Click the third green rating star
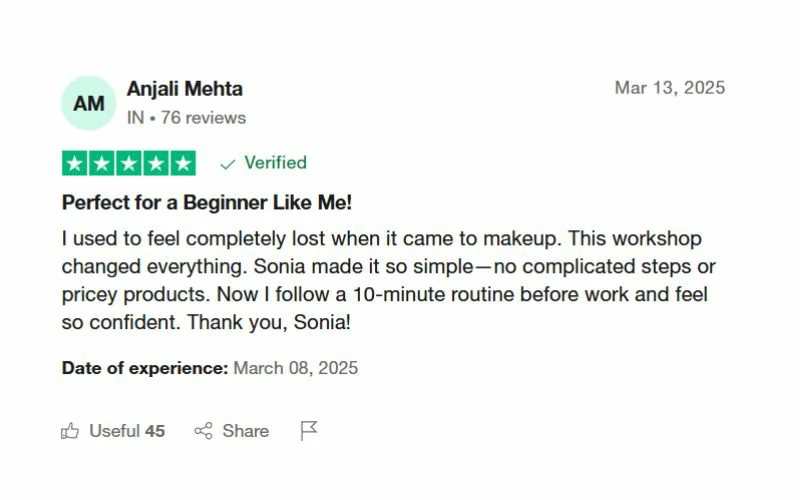Viewport: 800px width, 500px height. pyautogui.click(x=129, y=163)
